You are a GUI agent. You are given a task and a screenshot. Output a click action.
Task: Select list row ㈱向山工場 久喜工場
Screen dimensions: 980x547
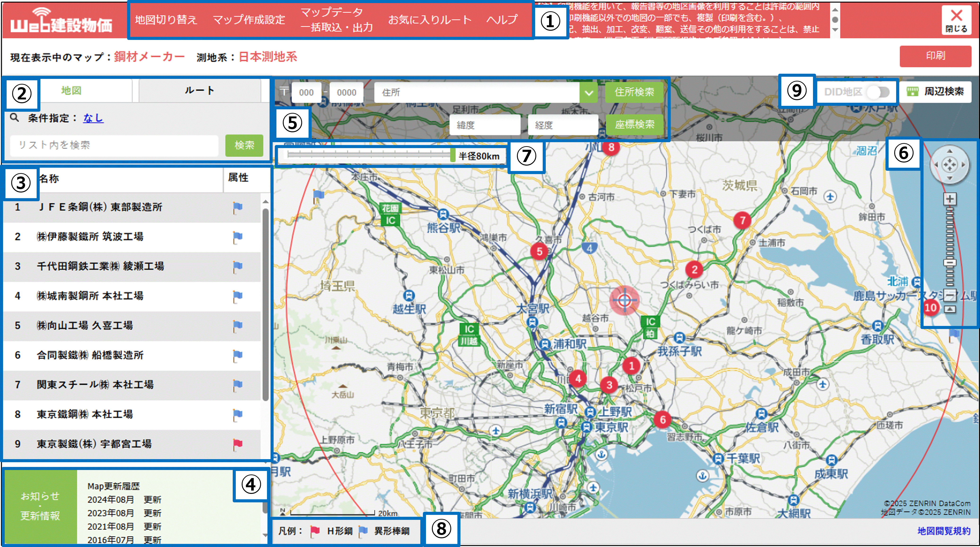pos(132,326)
